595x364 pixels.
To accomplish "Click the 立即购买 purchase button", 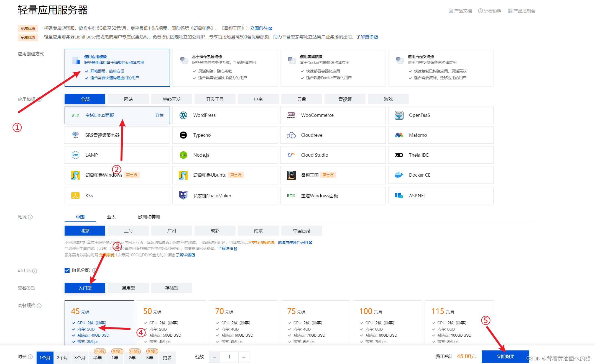I will 505,357.
